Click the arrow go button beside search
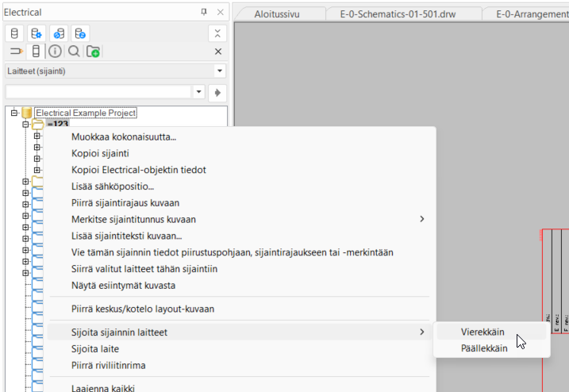The height and width of the screenshot is (392, 569). tap(218, 92)
